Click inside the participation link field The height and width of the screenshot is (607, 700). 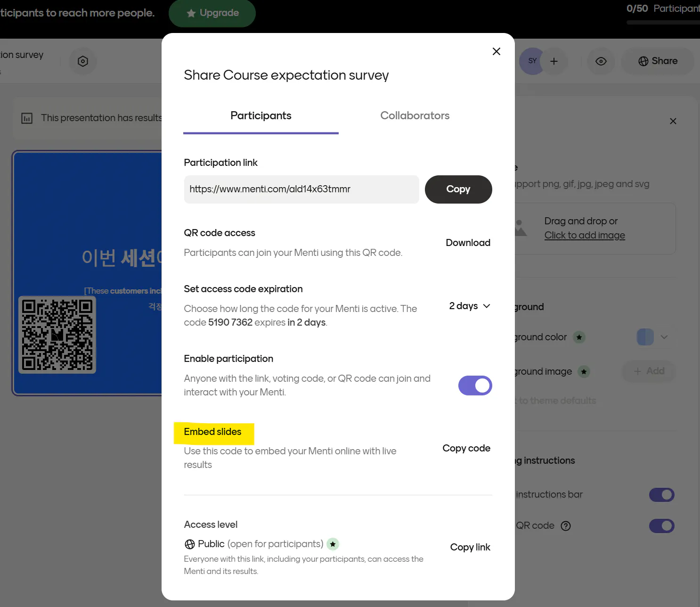click(x=301, y=189)
